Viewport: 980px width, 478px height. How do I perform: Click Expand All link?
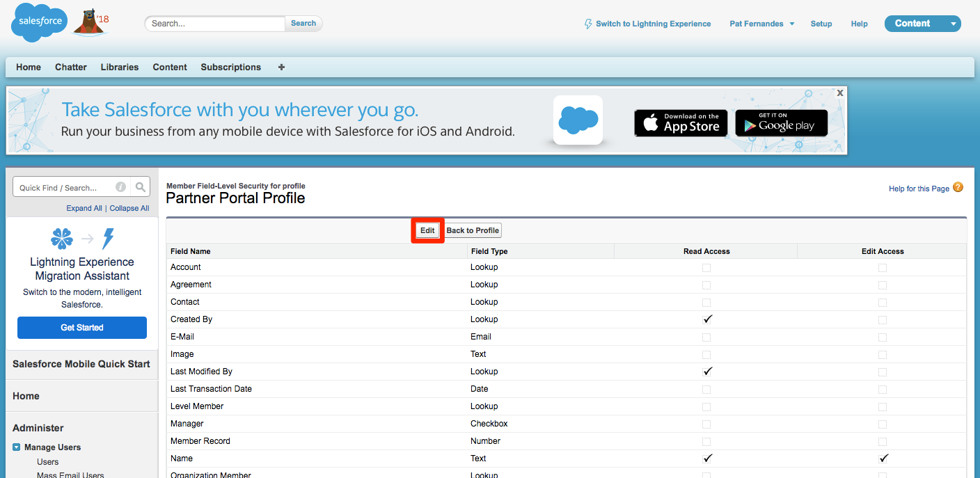pos(84,208)
